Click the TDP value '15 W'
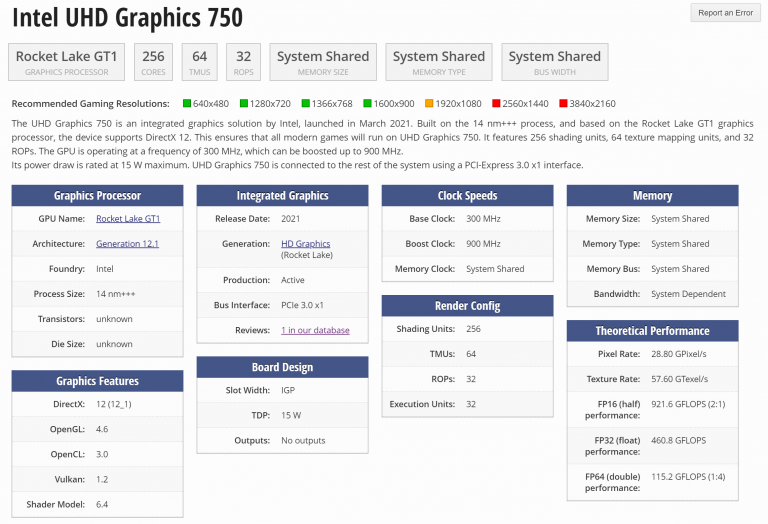This screenshot has width=768, height=524. click(x=291, y=415)
